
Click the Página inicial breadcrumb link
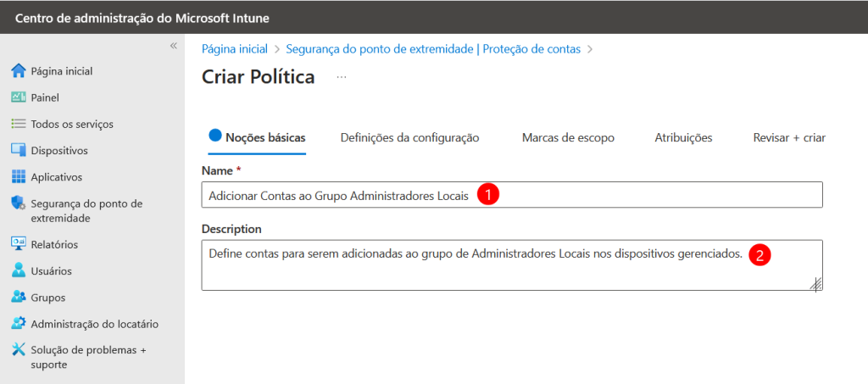click(x=235, y=48)
